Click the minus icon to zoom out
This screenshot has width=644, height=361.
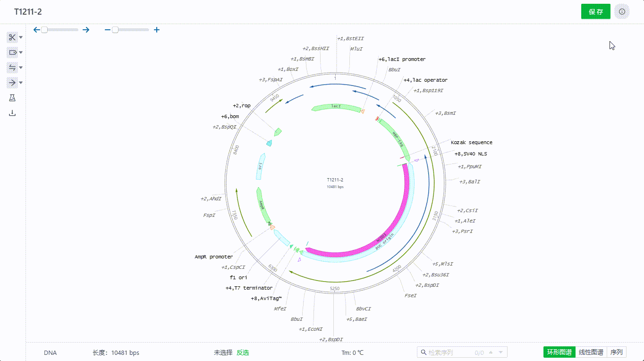click(x=108, y=30)
